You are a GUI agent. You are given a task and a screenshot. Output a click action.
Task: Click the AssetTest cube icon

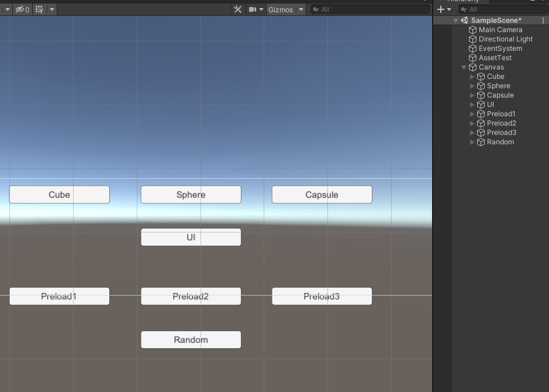click(472, 58)
